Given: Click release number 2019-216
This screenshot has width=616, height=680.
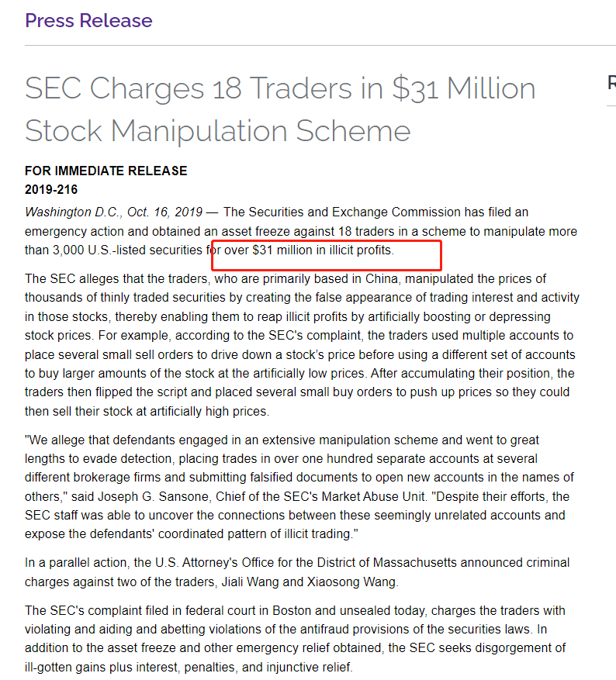Looking at the screenshot, I should 51,189.
